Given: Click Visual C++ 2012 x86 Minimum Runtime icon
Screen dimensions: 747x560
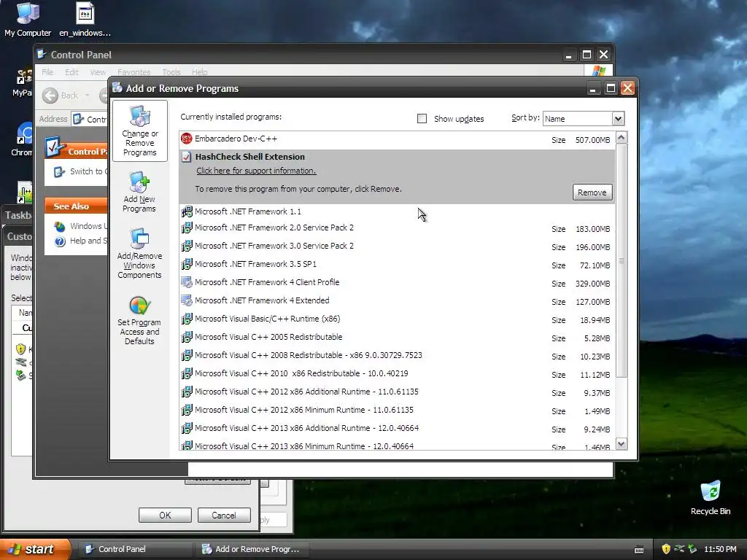Looking at the screenshot, I should [x=187, y=410].
